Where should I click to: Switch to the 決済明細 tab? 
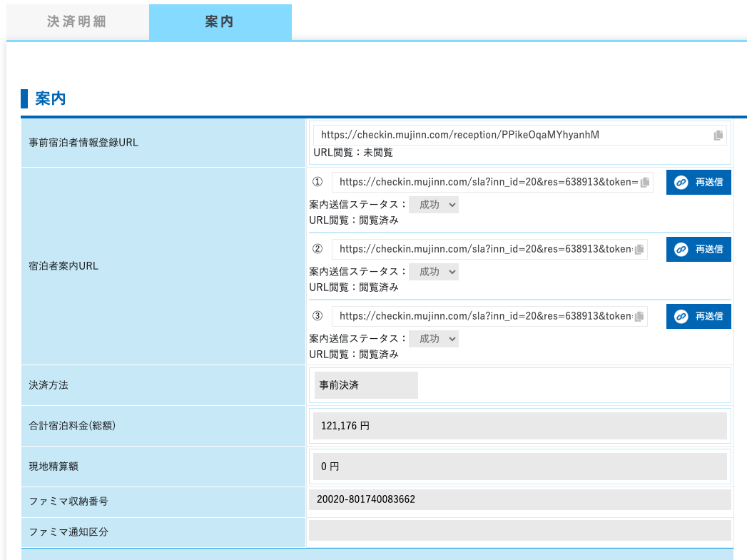[77, 22]
